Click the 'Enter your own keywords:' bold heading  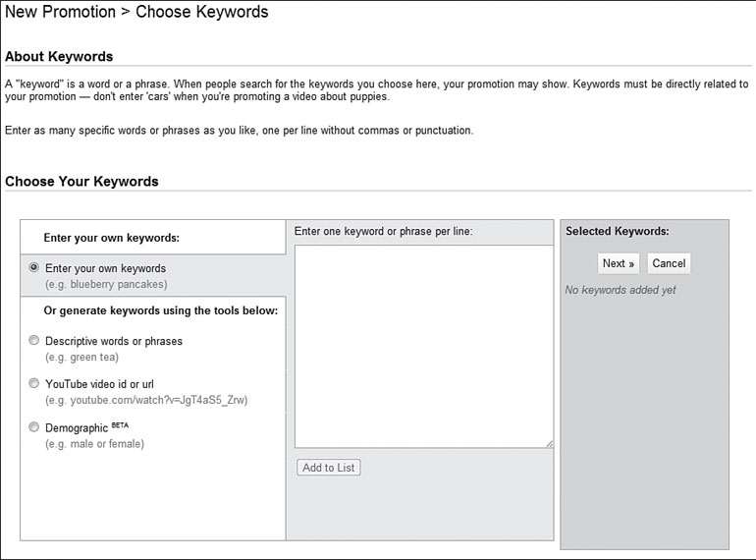click(x=111, y=238)
